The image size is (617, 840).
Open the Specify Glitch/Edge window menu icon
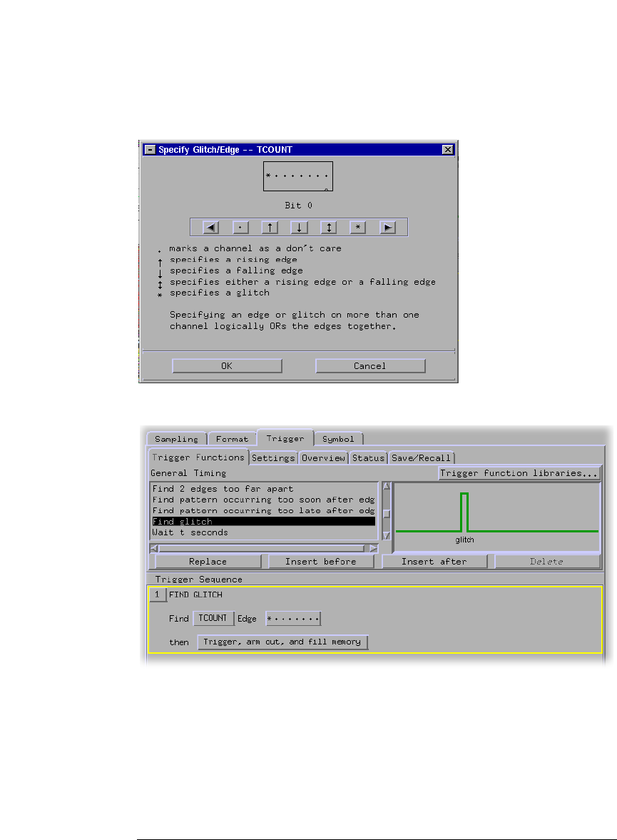point(151,149)
